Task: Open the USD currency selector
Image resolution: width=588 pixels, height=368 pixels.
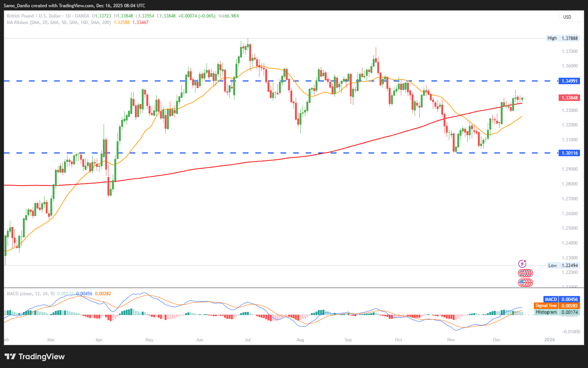Action: 571,17
